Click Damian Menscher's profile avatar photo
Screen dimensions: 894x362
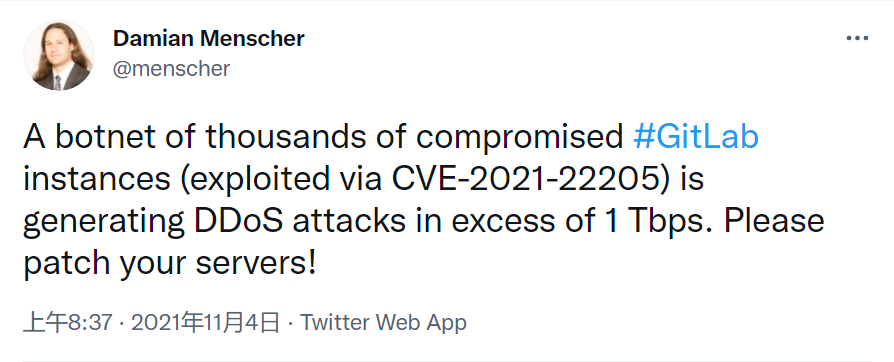click(59, 55)
